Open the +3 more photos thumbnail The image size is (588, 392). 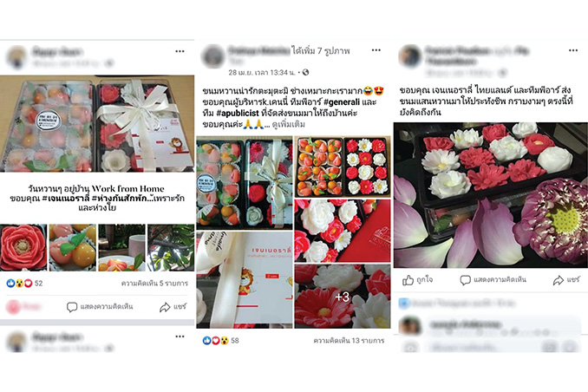[343, 296]
